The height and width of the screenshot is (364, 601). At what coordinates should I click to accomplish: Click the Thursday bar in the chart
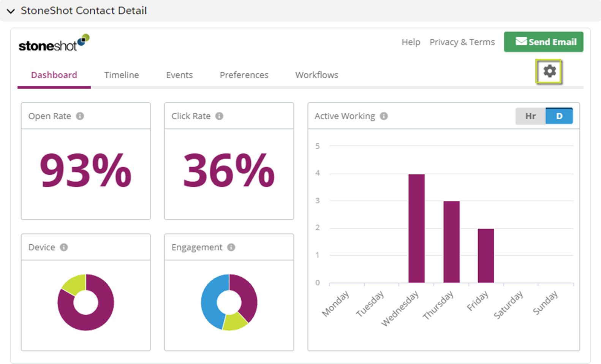click(451, 242)
